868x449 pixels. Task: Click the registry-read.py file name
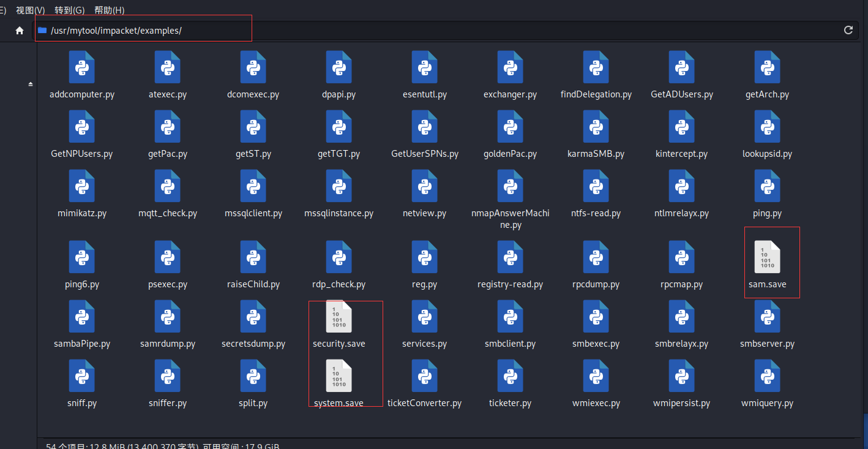(x=511, y=285)
